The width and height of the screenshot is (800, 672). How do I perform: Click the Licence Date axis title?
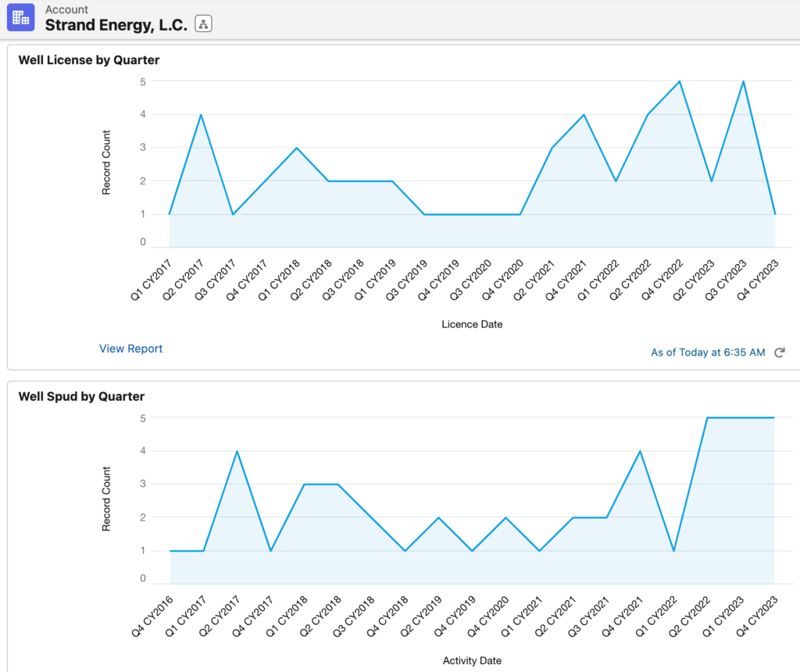coord(472,324)
